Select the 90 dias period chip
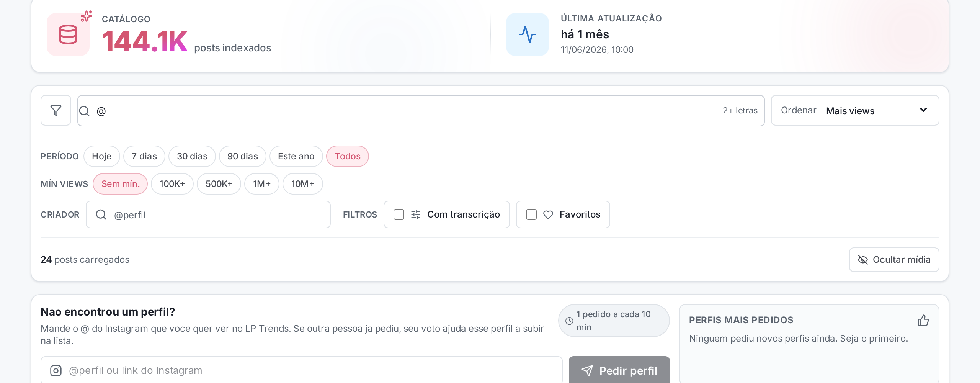This screenshot has height=383, width=980. point(243,156)
